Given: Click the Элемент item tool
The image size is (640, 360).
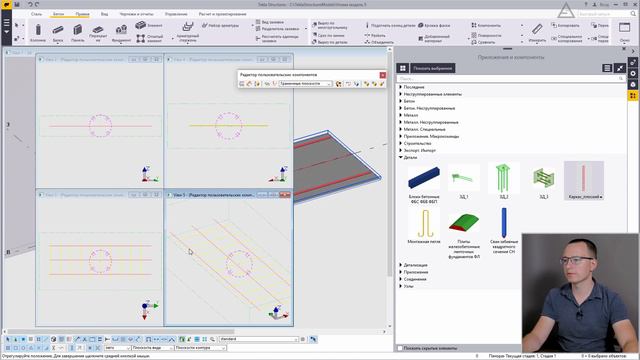Looking at the screenshot, I should (149, 25).
